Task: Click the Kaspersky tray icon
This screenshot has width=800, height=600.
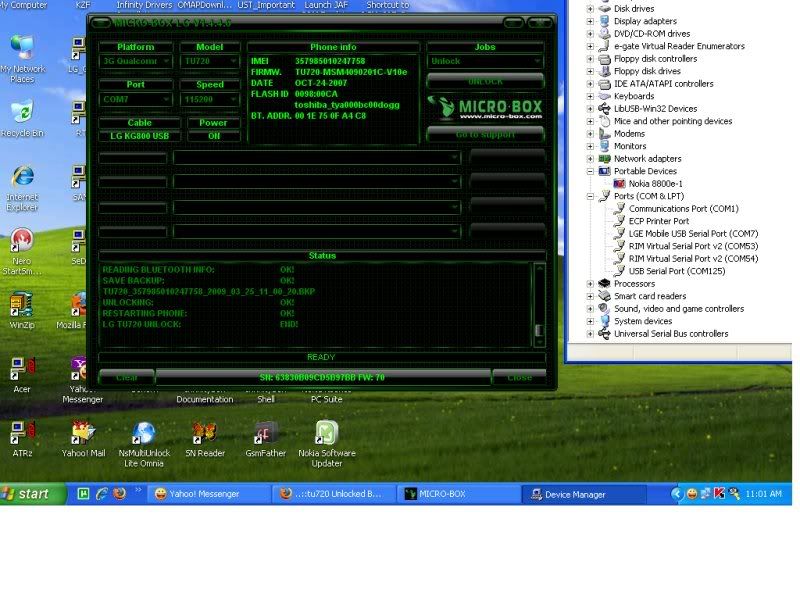Action: (719, 493)
